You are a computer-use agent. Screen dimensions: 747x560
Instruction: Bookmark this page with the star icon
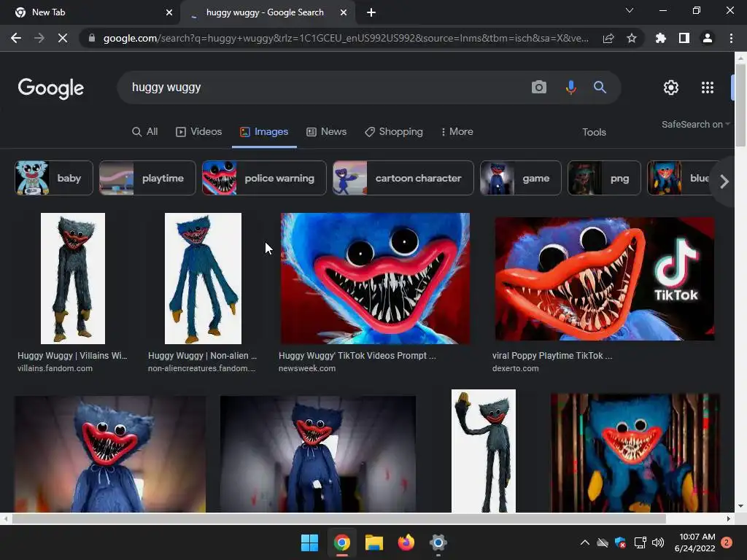tap(632, 38)
